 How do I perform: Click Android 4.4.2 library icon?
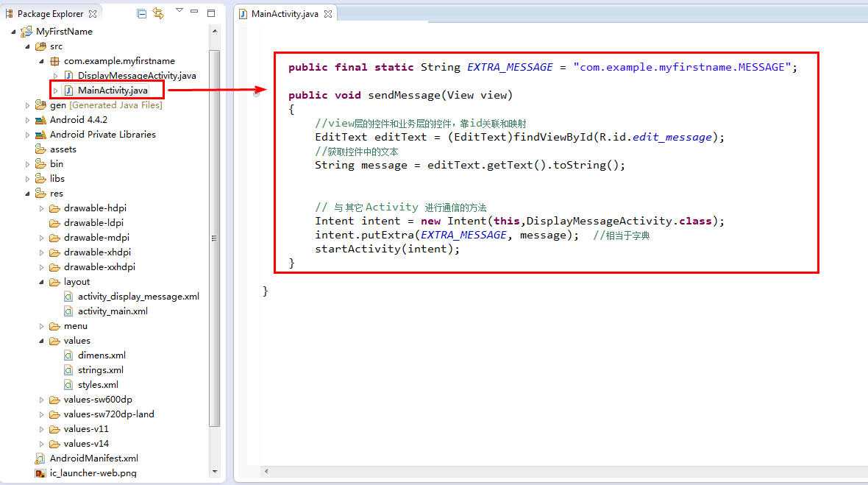tap(40, 119)
